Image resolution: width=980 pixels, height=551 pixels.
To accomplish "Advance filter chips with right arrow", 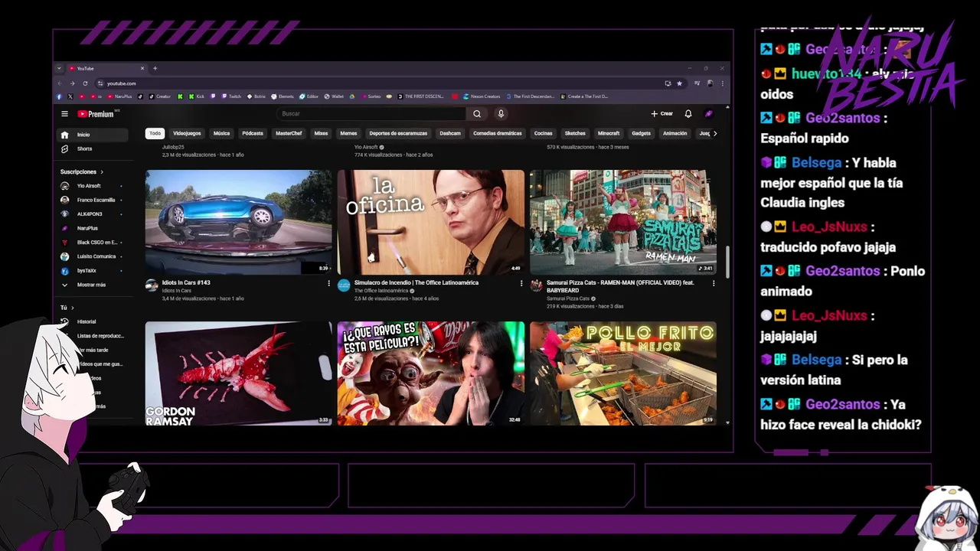I will (x=715, y=133).
